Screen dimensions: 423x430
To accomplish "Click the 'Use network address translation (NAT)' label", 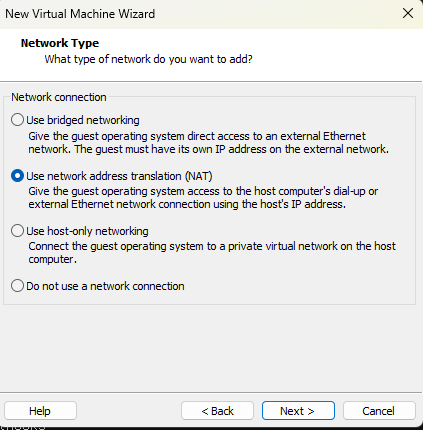I will [119, 176].
